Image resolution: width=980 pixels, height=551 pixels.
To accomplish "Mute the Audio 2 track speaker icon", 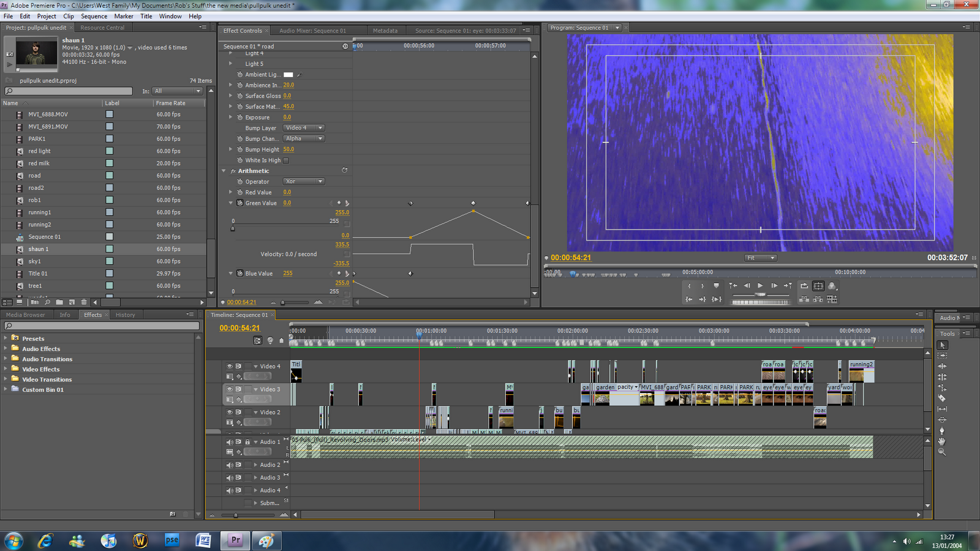I will point(230,465).
